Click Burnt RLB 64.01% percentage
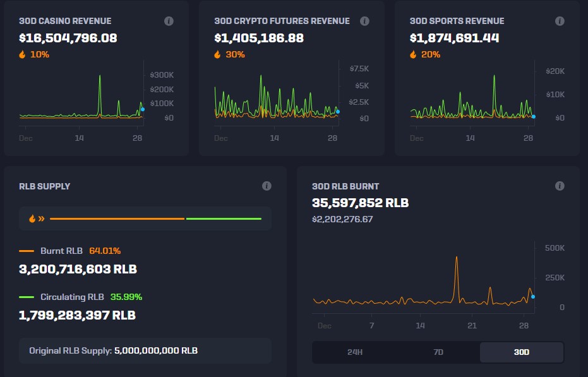This screenshot has height=377, width=588. click(x=105, y=251)
